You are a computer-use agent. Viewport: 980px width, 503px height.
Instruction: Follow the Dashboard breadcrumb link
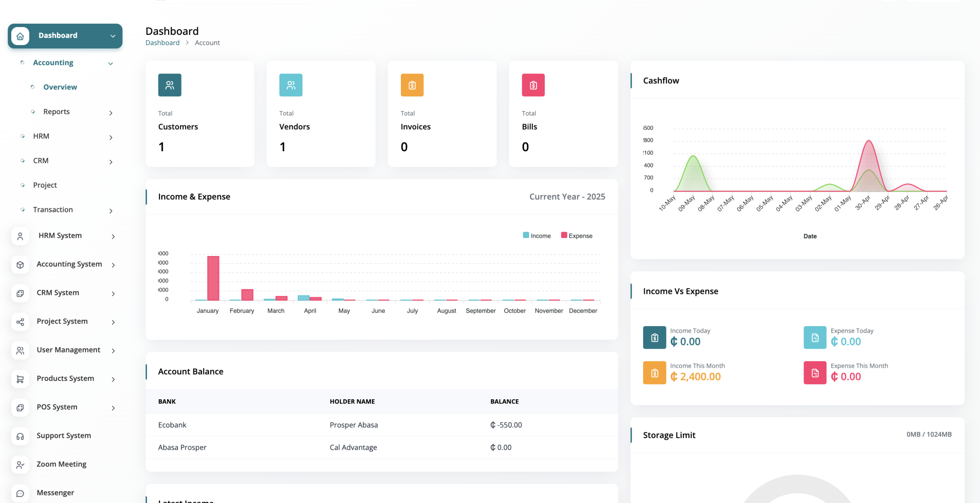pyautogui.click(x=162, y=42)
